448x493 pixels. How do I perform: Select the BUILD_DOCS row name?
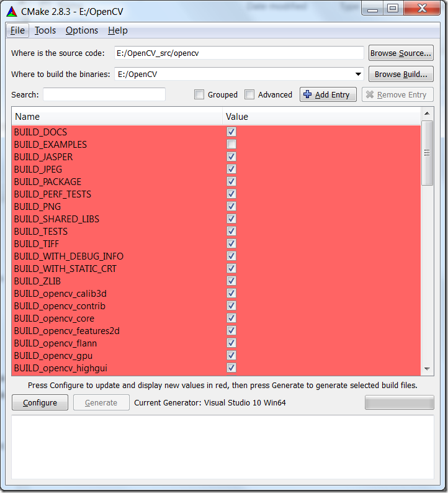tap(40, 132)
